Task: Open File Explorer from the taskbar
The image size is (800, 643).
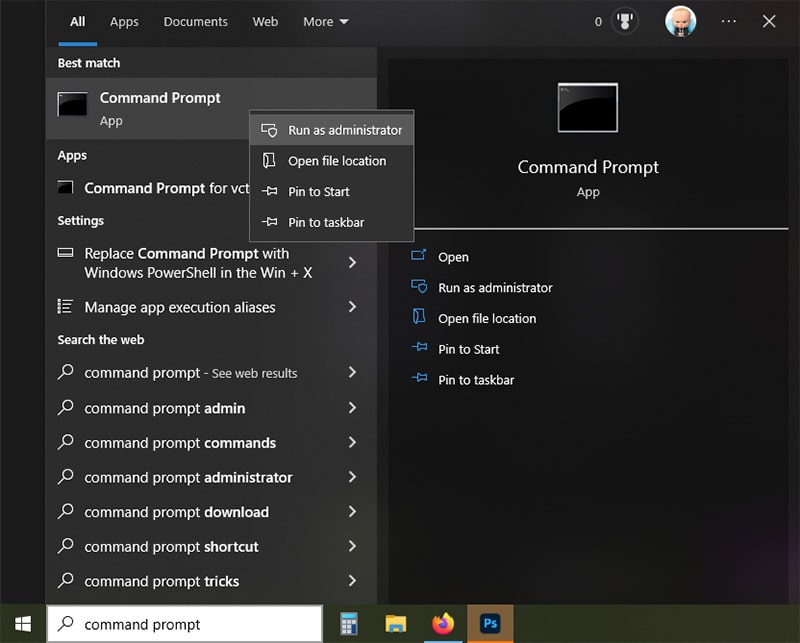Action: click(x=396, y=623)
